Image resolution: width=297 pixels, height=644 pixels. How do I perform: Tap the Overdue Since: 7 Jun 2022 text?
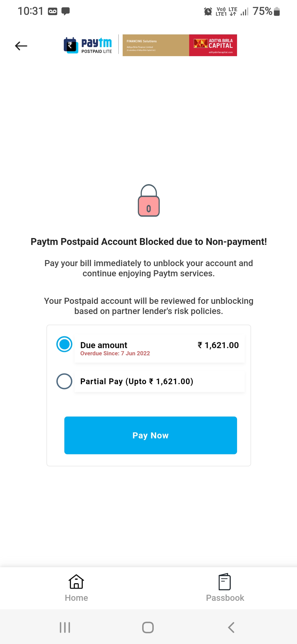(x=115, y=353)
